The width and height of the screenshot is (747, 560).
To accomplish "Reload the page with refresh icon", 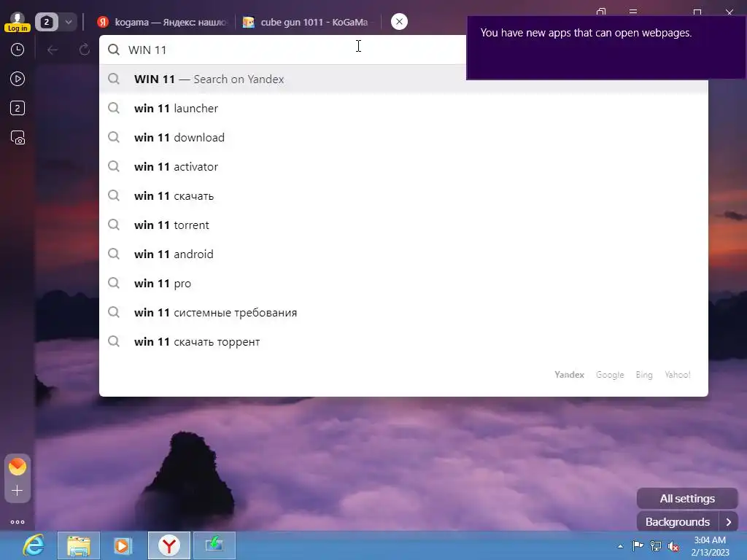I will 85,50.
